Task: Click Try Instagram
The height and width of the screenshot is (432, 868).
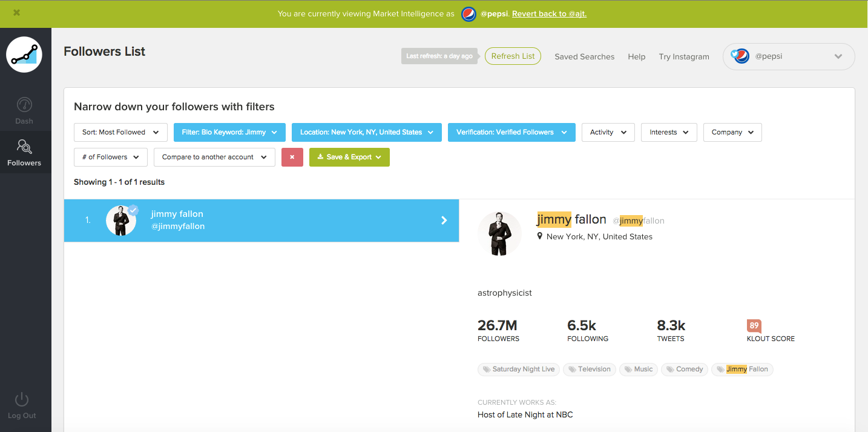Action: pyautogui.click(x=684, y=56)
